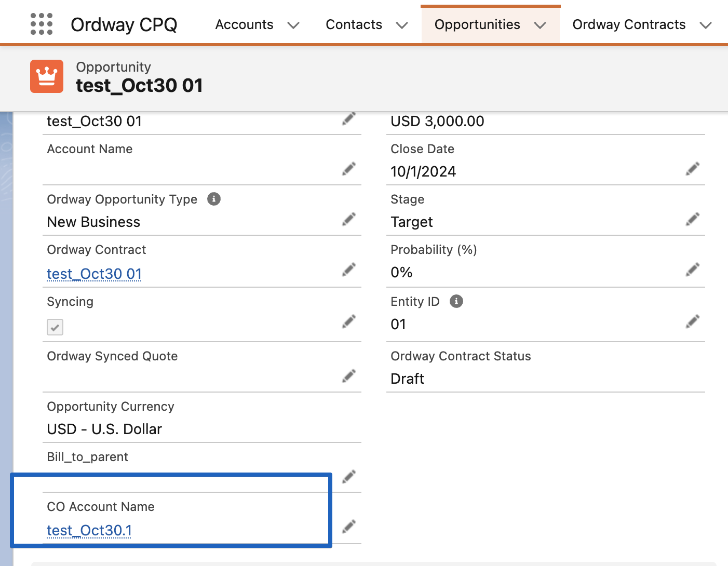This screenshot has height=566, width=728.
Task: Edit Ordway Synced Quote pencil icon
Action: coord(349,376)
